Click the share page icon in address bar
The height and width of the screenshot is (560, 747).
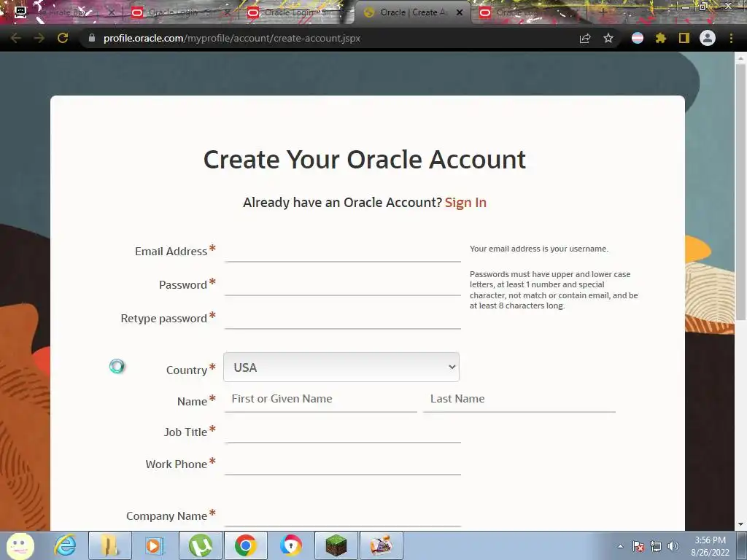585,38
